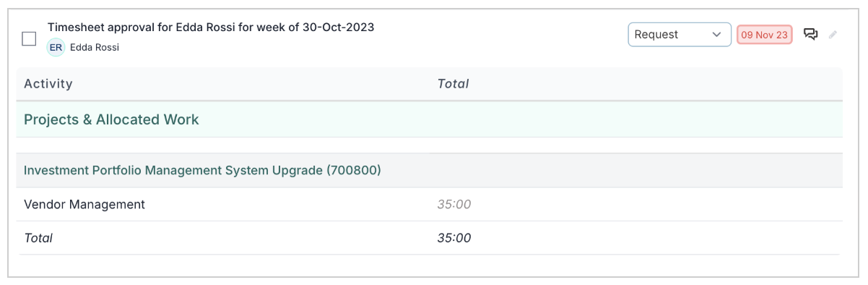Select the Vendor Management activity row
Screen dimensions: 868x285
click(x=429, y=205)
